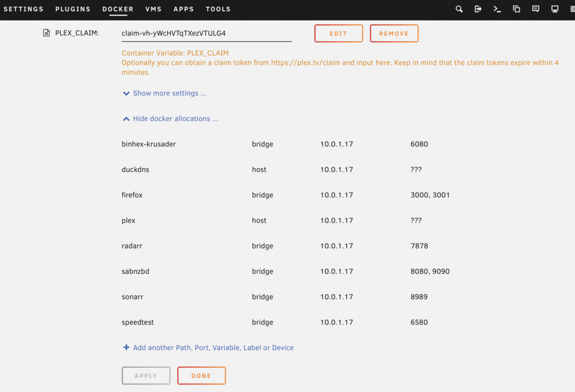Click the overlapping windows icon in top bar

(516, 9)
